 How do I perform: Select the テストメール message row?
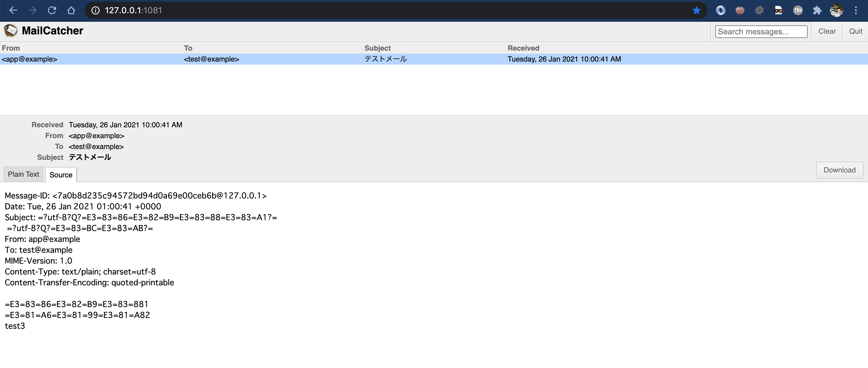point(385,59)
